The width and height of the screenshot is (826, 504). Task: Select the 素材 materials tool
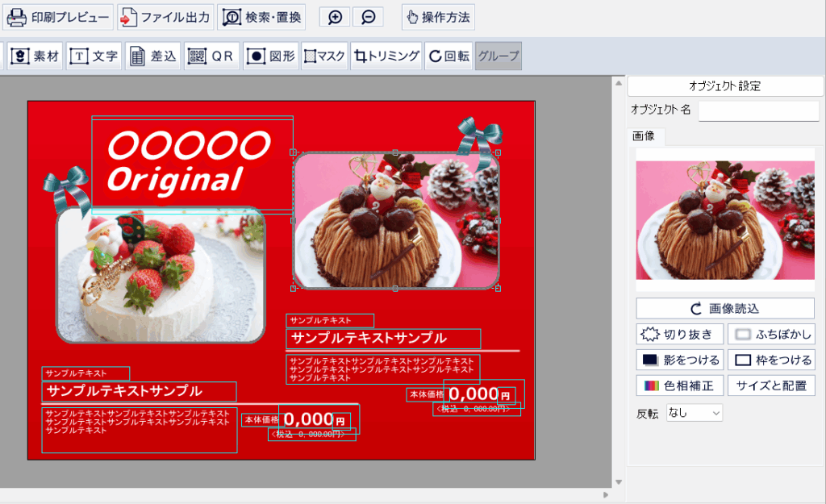[x=35, y=56]
